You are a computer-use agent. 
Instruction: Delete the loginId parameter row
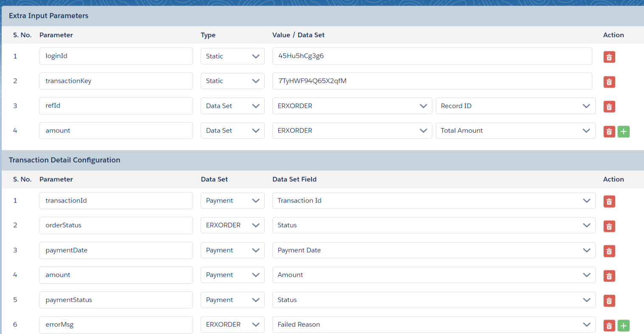click(609, 57)
